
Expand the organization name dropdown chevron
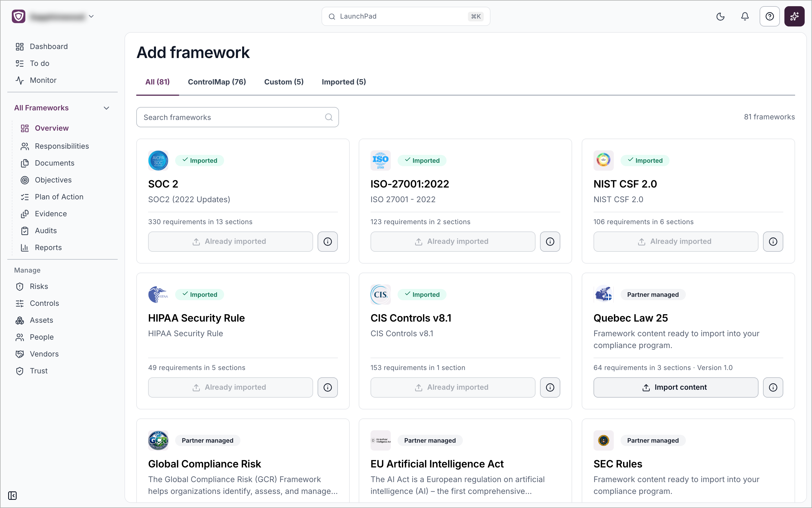click(x=91, y=16)
